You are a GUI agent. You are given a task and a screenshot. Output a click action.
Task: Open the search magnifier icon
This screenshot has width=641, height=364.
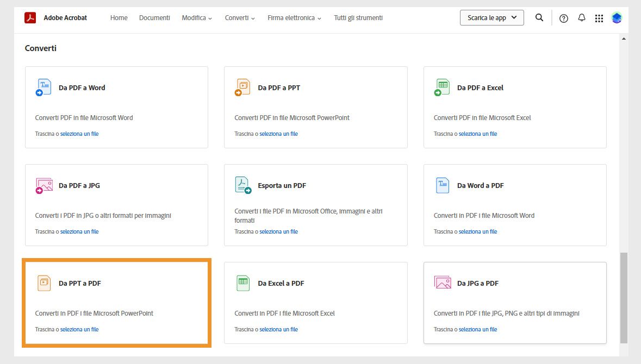[539, 18]
